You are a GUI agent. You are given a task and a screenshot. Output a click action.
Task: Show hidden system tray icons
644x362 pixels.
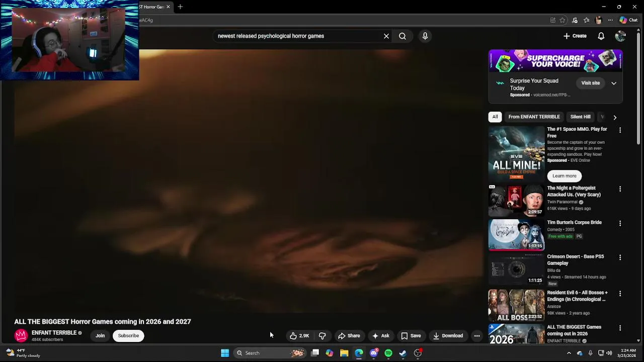[x=569, y=353]
